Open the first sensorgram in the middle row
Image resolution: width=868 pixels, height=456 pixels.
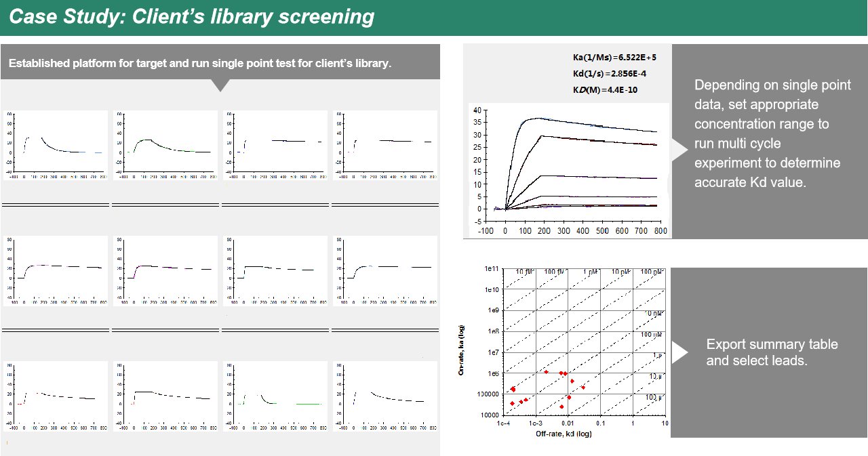pos(56,270)
